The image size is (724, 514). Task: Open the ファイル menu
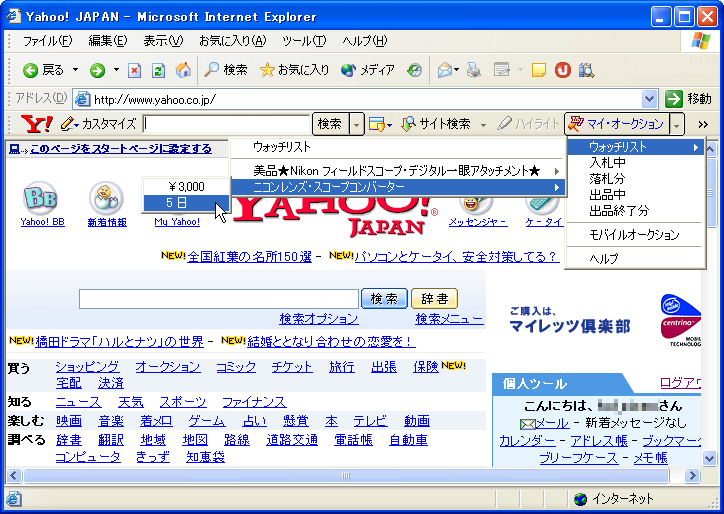[x=48, y=41]
